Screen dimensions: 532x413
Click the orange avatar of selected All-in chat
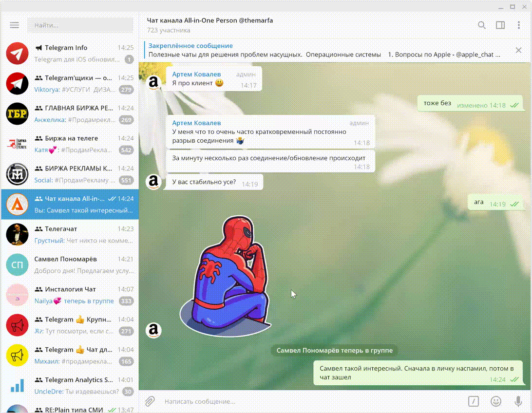pyautogui.click(x=18, y=204)
